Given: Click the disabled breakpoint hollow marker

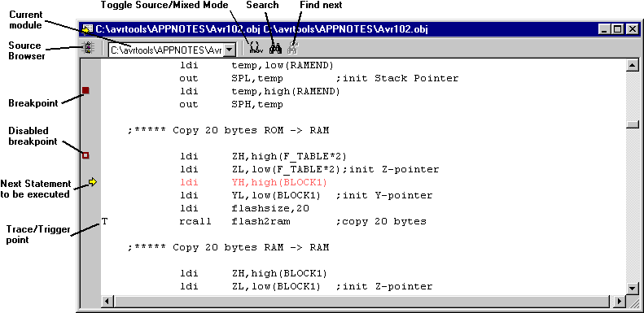Looking at the screenshot, I should [85, 155].
